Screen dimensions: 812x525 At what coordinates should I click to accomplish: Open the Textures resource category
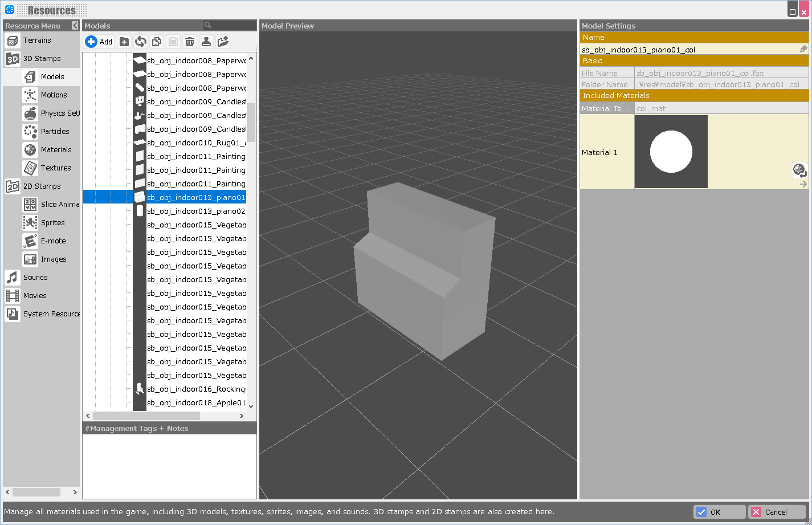pos(56,168)
